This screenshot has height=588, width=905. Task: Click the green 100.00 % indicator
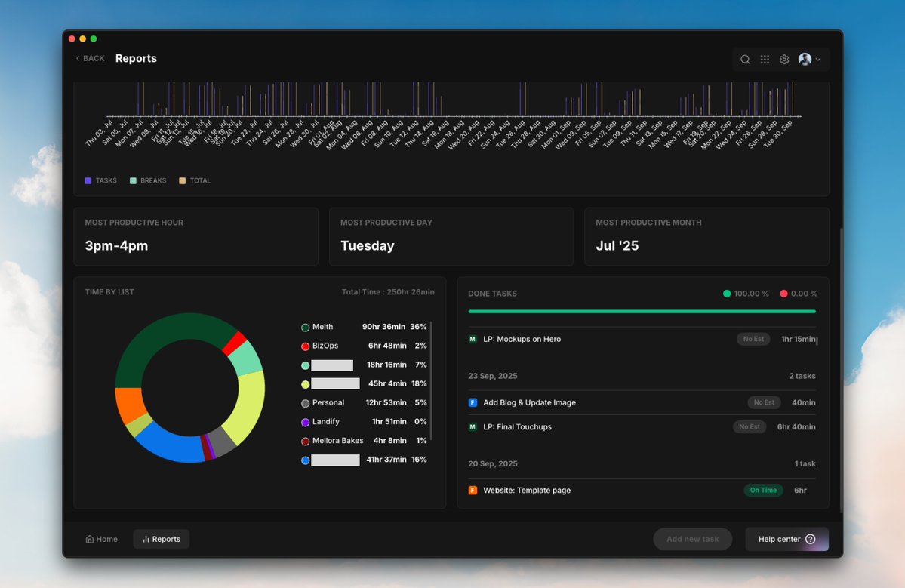pyautogui.click(x=746, y=294)
